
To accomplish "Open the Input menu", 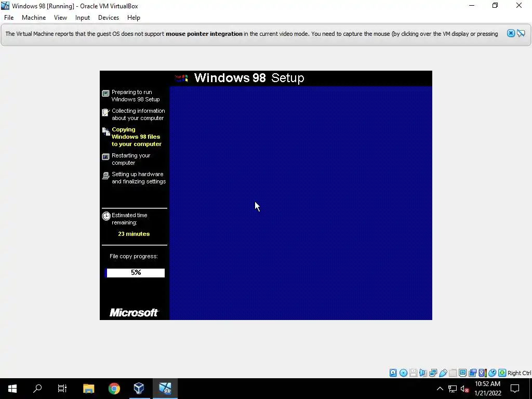I will [83, 18].
